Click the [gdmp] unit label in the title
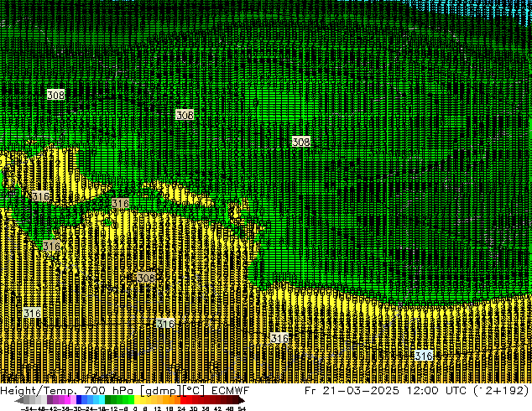The image size is (532, 411). click(x=160, y=391)
